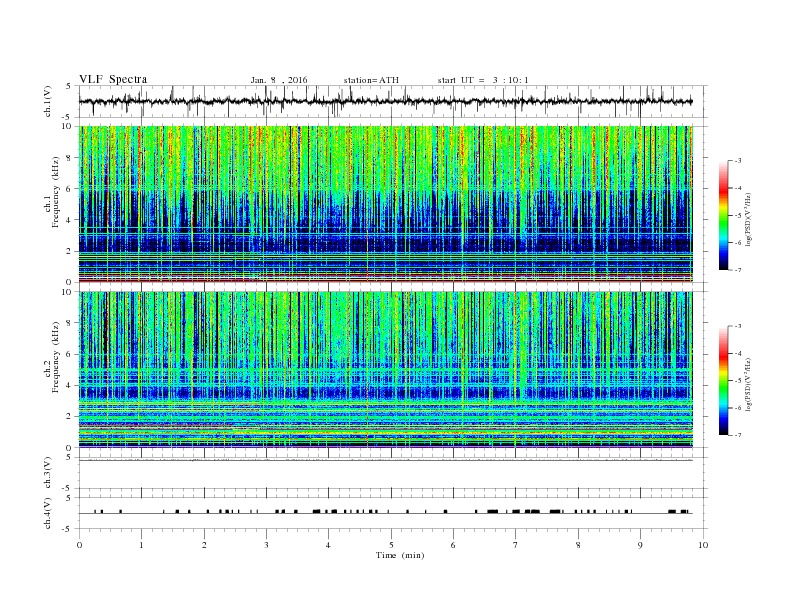This screenshot has height=612, width=792.
Task: Click the 4 kHz tick label on ch.1 spectrogram
Action: point(70,220)
